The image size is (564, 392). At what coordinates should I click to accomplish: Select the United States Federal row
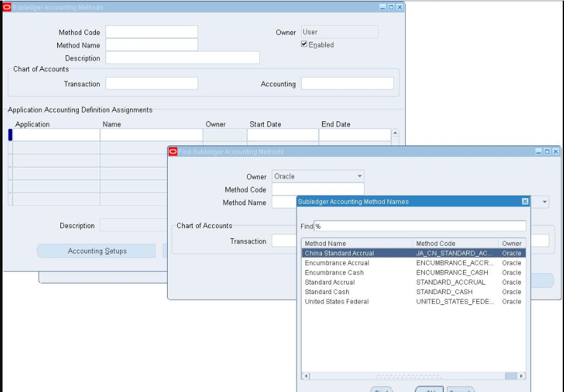click(413, 301)
